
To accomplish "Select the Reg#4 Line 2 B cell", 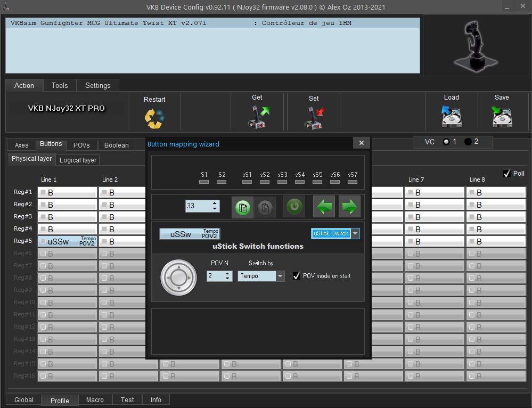I will click(122, 229).
